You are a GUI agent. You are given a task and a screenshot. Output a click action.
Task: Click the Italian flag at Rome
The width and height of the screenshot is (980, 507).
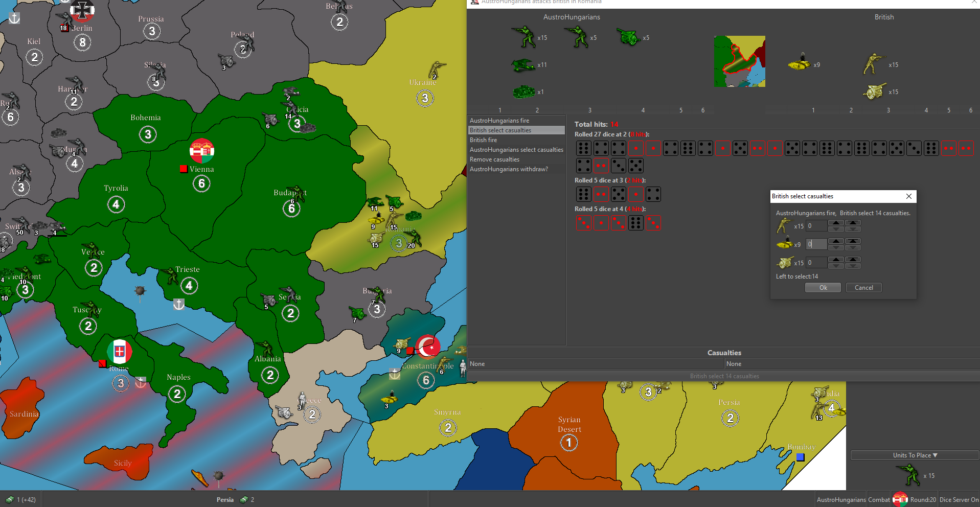(120, 352)
